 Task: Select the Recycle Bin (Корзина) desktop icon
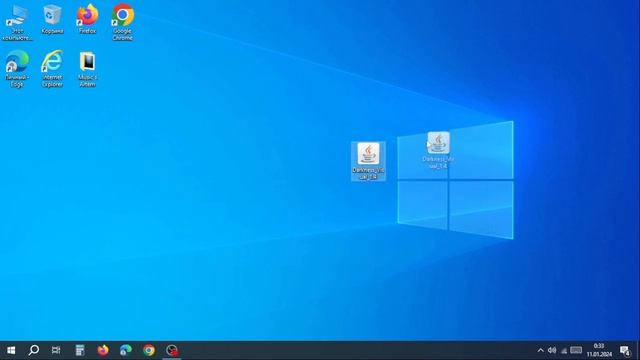[x=52, y=19]
